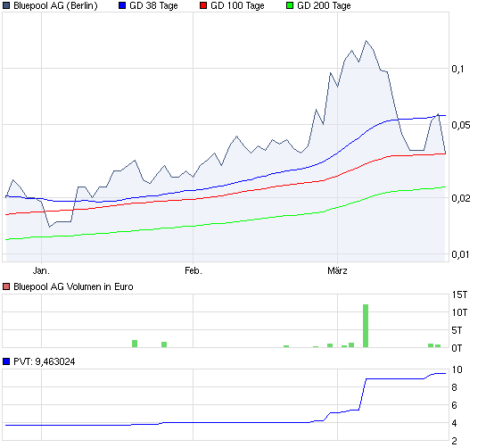Image resolution: width=486 pixels, height=448 pixels.
Task: Click the Bluepool AG Volumen legend swatch
Action: click(6, 286)
